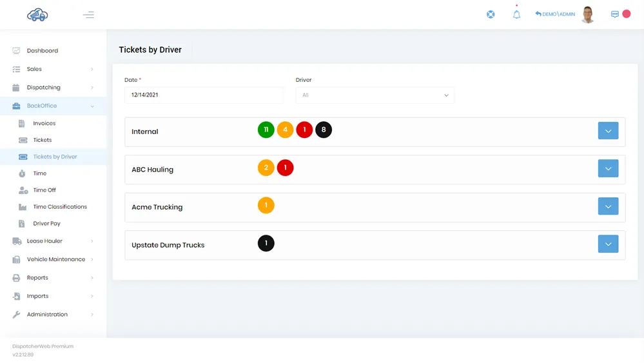Click the Reports printer icon
Screen dimensions: 644x363
[16, 278]
